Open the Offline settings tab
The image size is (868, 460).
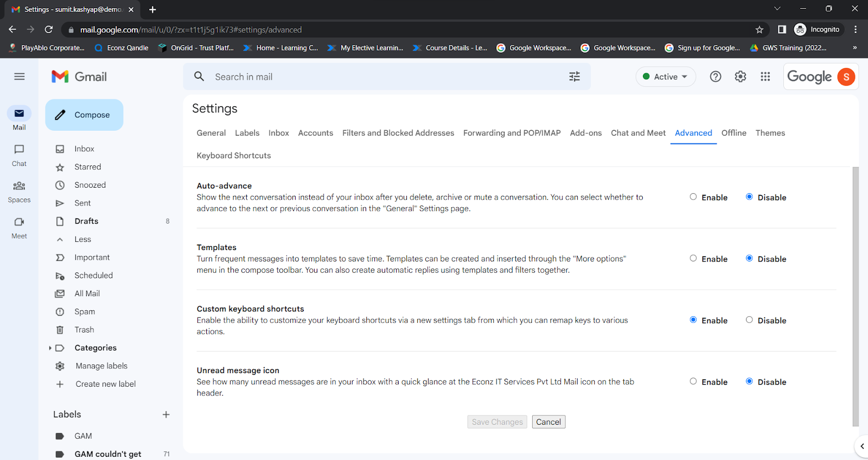(x=734, y=133)
